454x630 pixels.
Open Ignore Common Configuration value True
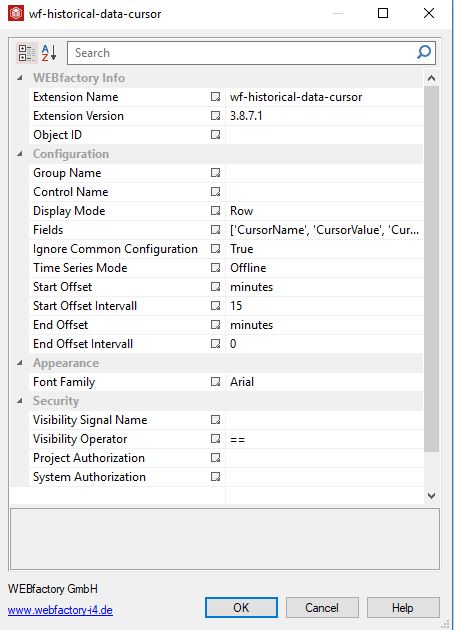(324, 249)
